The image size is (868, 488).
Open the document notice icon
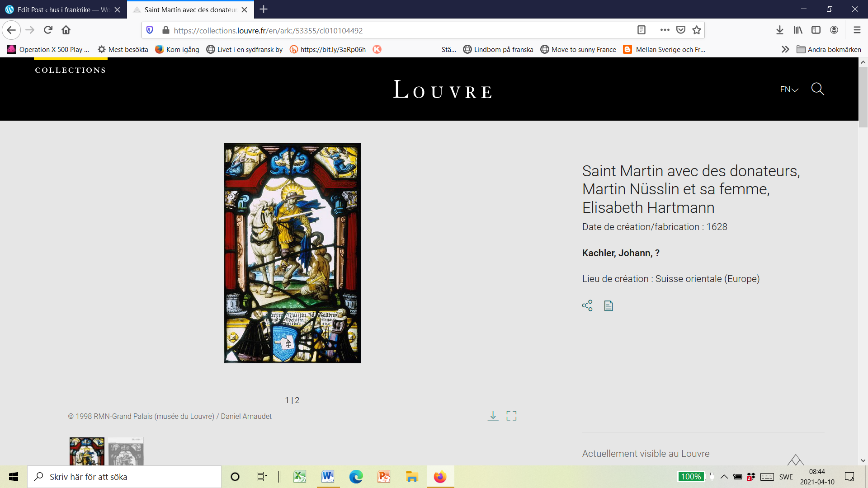[609, 306]
